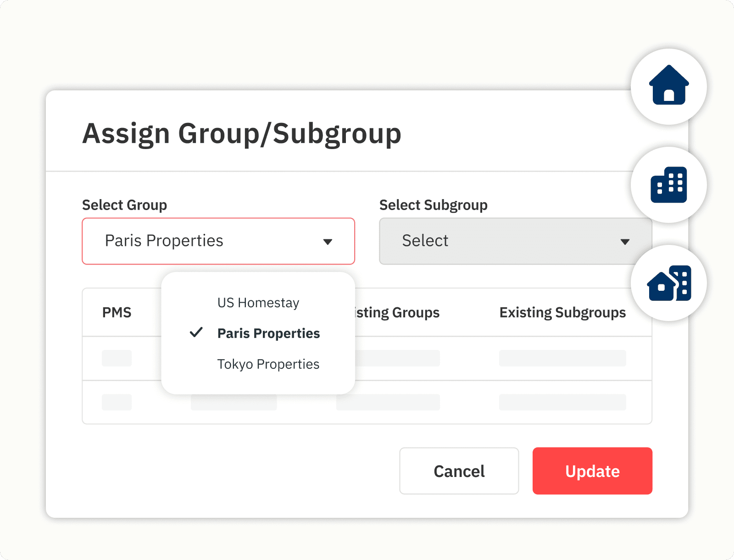Viewport: 734px width, 560px height.
Task: Click the single house icon
Action: (x=668, y=86)
